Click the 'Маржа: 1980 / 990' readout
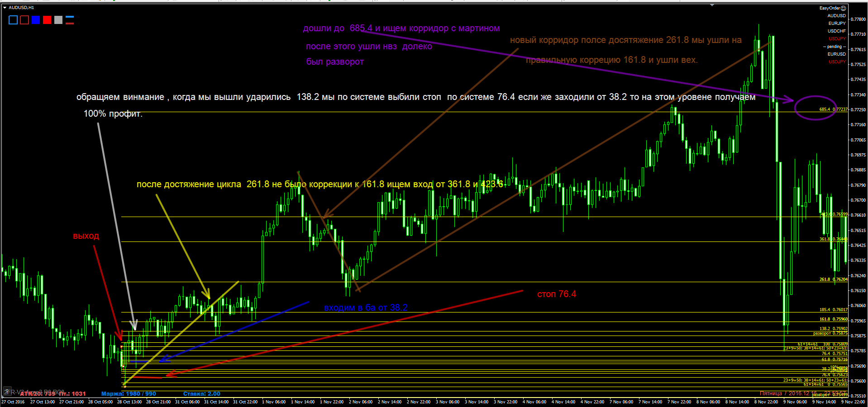The height and width of the screenshot is (407, 868). [129, 394]
